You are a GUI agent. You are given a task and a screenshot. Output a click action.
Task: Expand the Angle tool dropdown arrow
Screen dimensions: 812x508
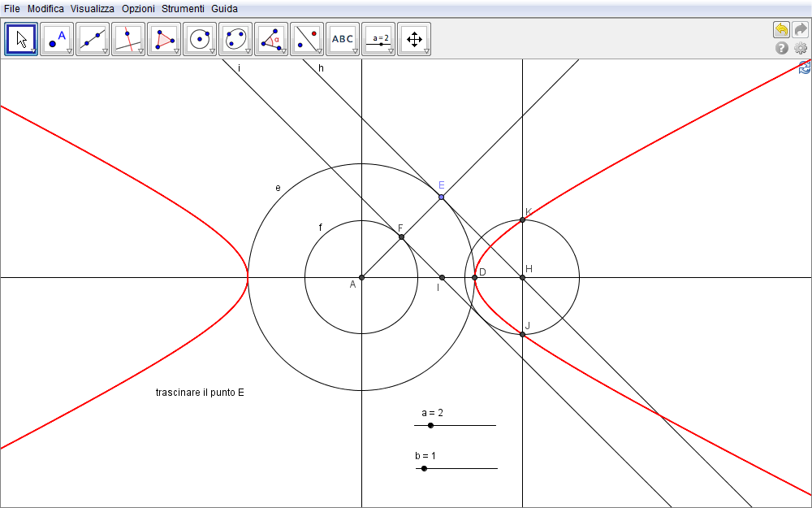283,51
